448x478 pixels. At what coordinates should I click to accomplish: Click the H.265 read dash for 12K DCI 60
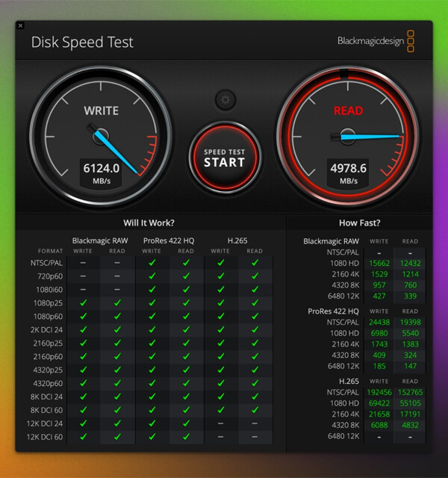click(x=255, y=437)
